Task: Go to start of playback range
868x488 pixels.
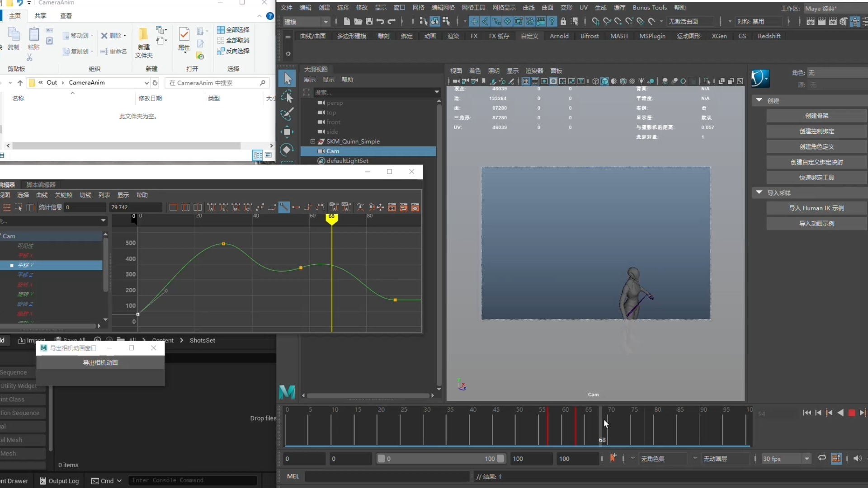Action: (807, 413)
